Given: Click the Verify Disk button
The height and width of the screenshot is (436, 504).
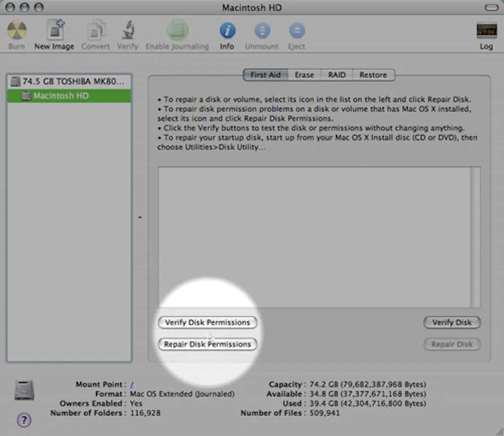Looking at the screenshot, I should [452, 323].
